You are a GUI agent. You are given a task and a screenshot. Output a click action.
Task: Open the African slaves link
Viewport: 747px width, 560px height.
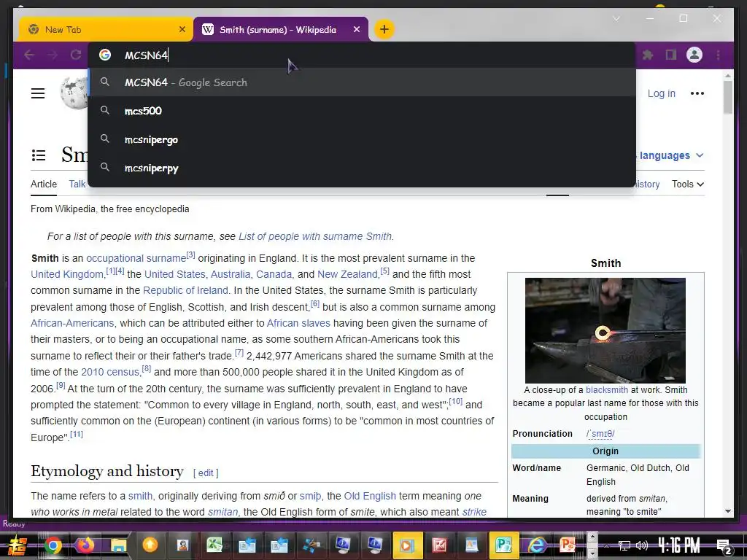(x=298, y=323)
